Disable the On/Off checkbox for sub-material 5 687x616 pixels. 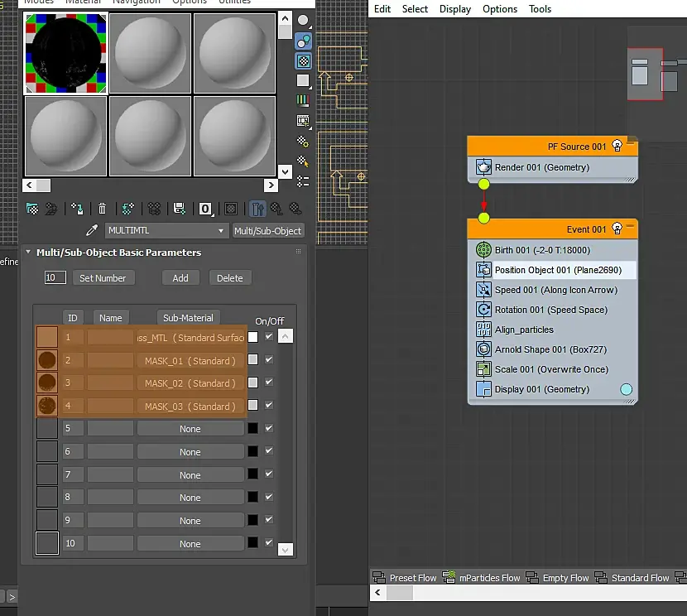point(269,429)
